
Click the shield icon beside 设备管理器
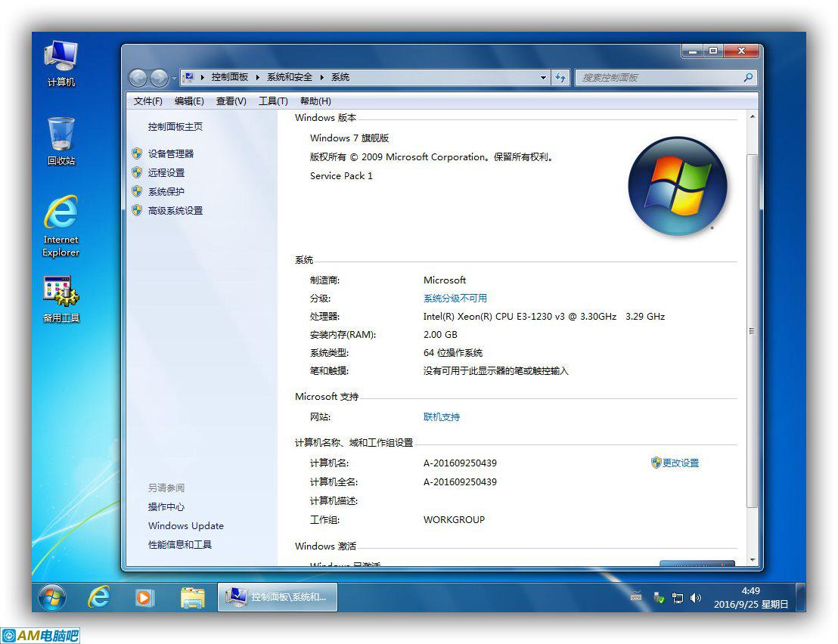point(137,153)
